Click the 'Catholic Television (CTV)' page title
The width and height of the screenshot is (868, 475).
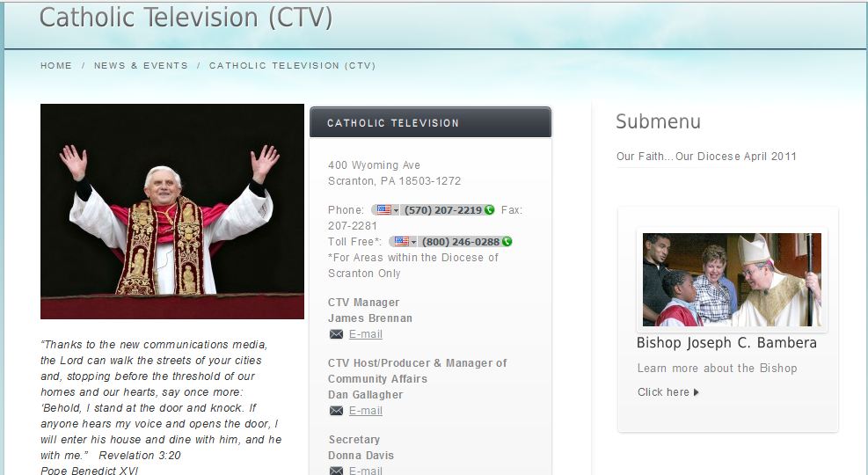(186, 17)
